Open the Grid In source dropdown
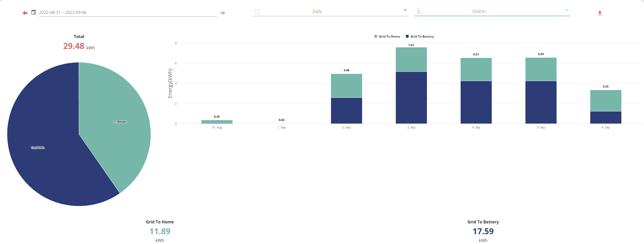Viewport: 644px width, 244px height. pos(492,12)
